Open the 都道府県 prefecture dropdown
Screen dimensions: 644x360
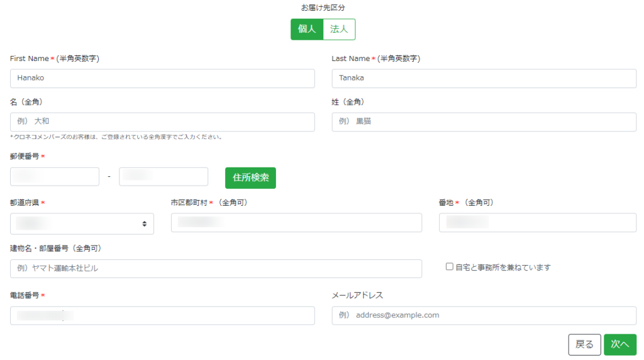pos(82,223)
